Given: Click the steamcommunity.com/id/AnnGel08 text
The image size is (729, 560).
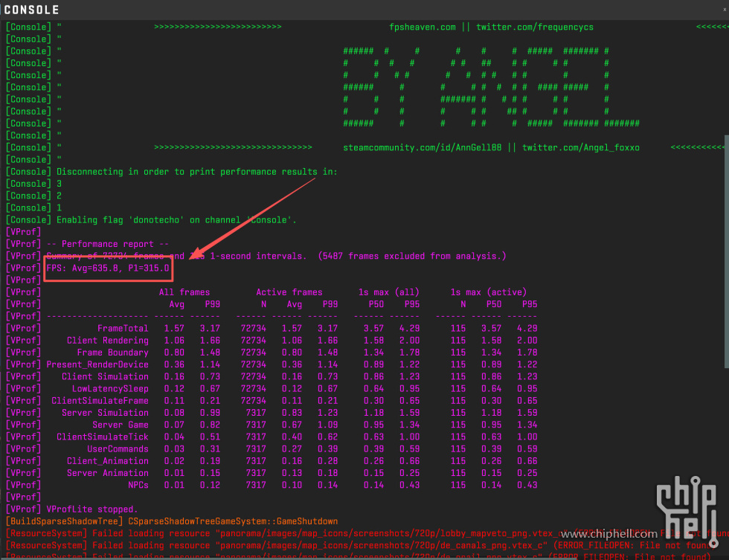Looking at the screenshot, I should [422, 147].
